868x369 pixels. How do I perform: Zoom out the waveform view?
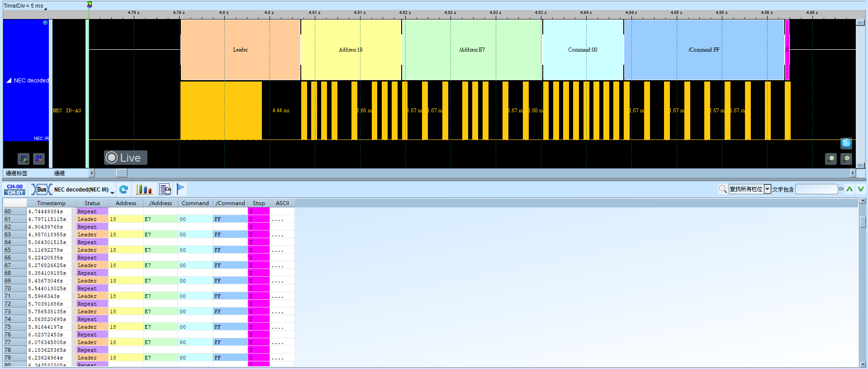(830, 158)
